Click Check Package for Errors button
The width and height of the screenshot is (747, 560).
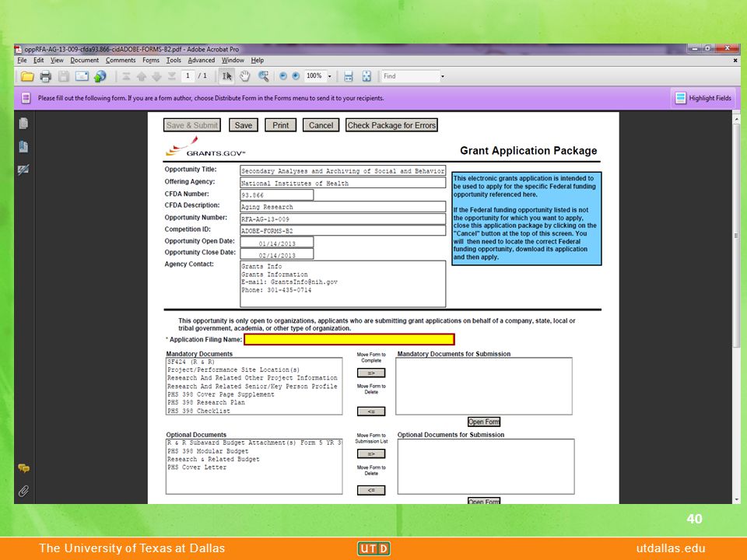[x=391, y=125]
